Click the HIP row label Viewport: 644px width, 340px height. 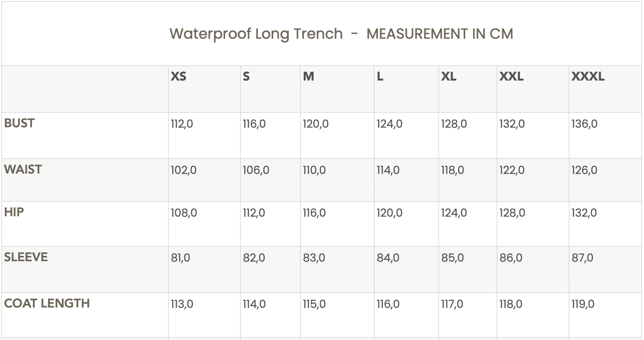14,212
